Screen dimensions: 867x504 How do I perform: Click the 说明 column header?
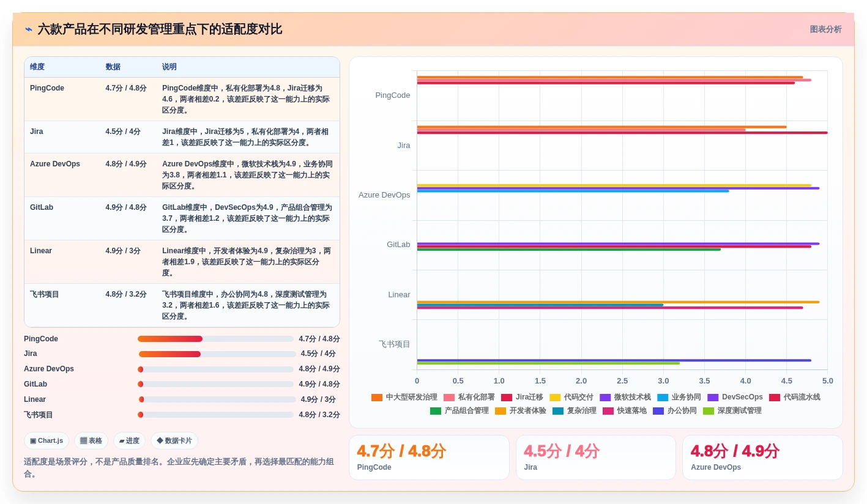click(169, 67)
